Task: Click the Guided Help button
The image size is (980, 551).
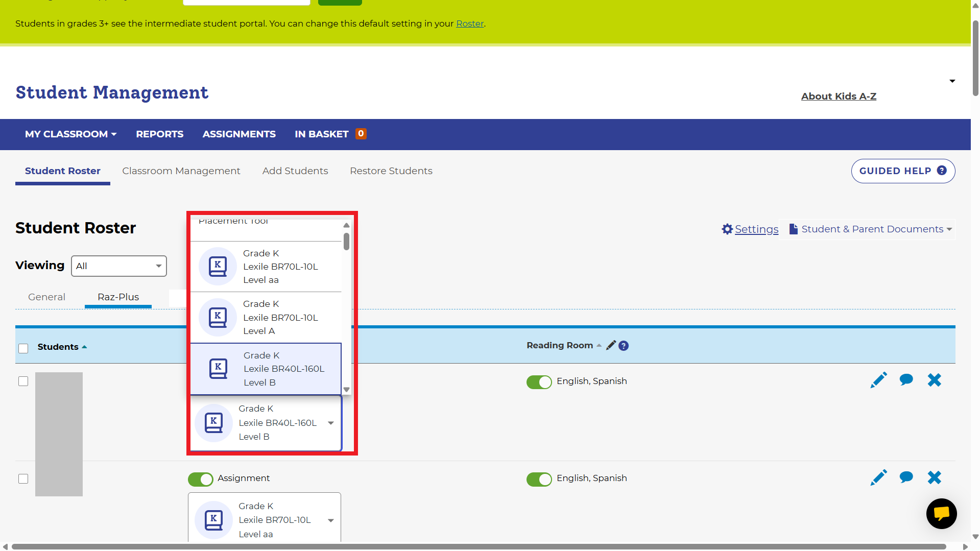Action: click(x=902, y=171)
